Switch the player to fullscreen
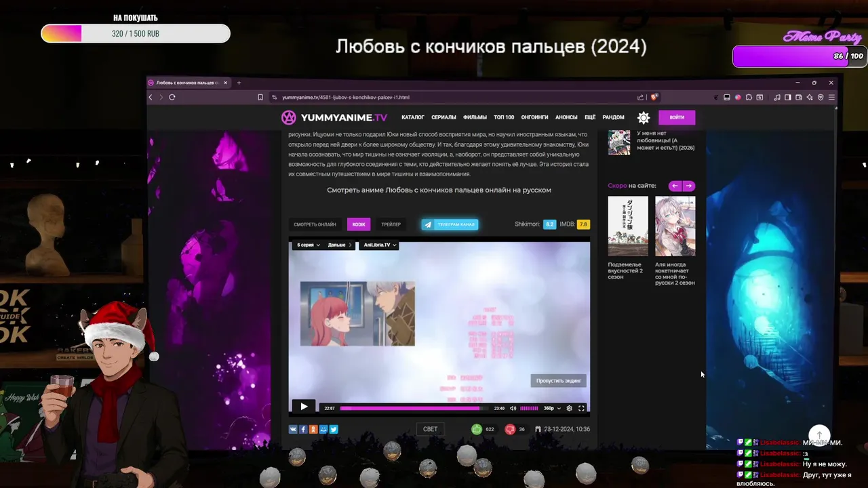The height and width of the screenshot is (488, 868). click(581, 408)
